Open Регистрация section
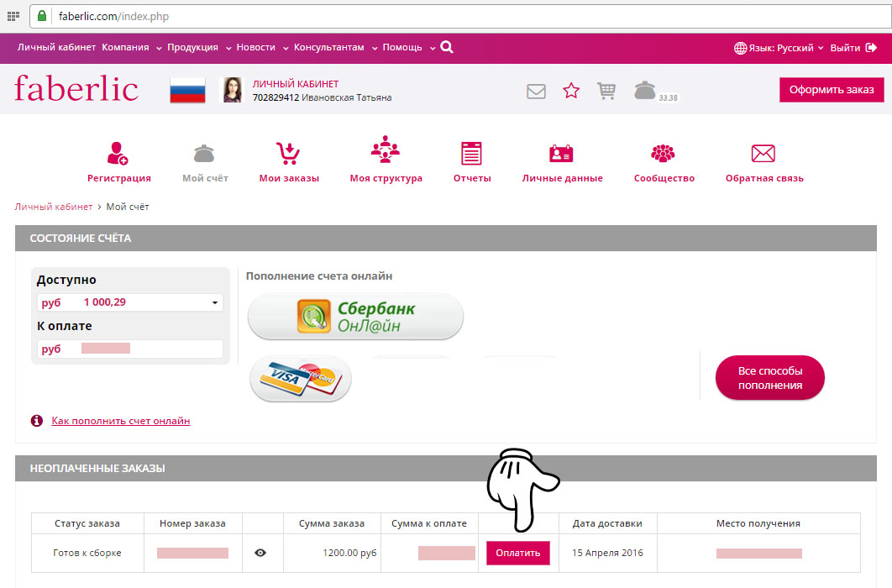 119,162
